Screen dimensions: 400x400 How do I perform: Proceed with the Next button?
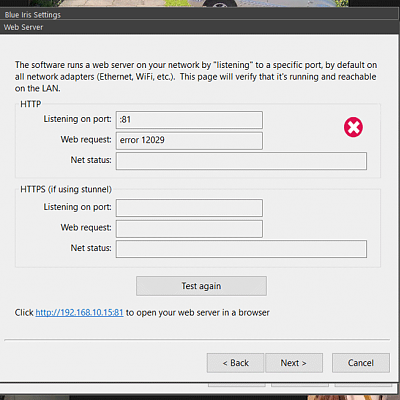point(294,363)
